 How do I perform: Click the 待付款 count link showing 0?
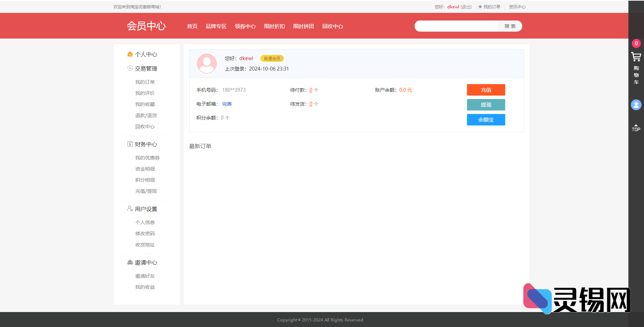coord(311,90)
